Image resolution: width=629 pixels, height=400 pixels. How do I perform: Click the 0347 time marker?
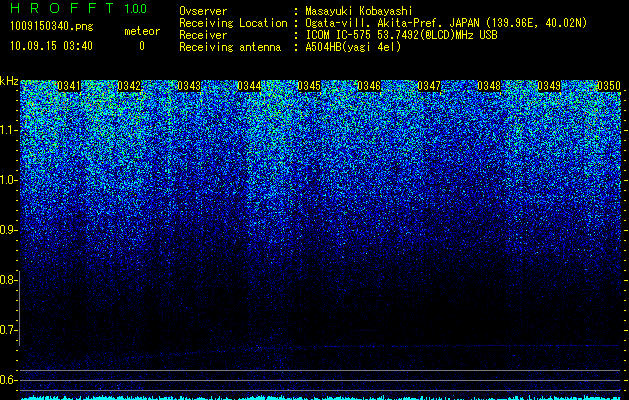click(x=429, y=86)
